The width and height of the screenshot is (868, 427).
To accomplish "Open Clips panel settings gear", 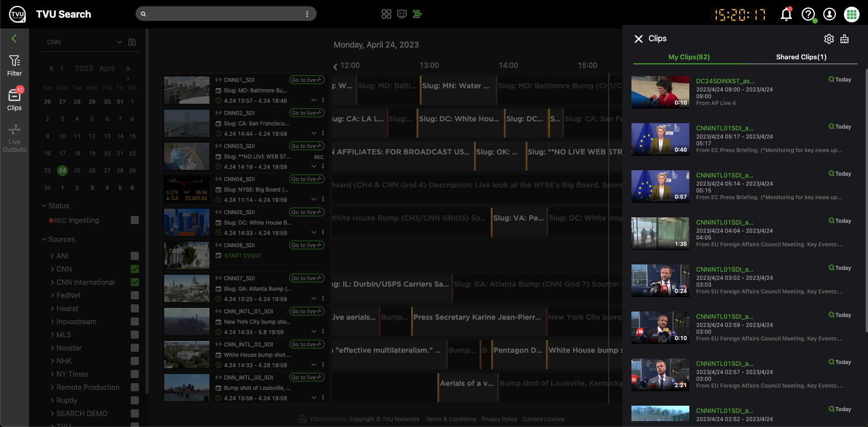I will pos(829,39).
